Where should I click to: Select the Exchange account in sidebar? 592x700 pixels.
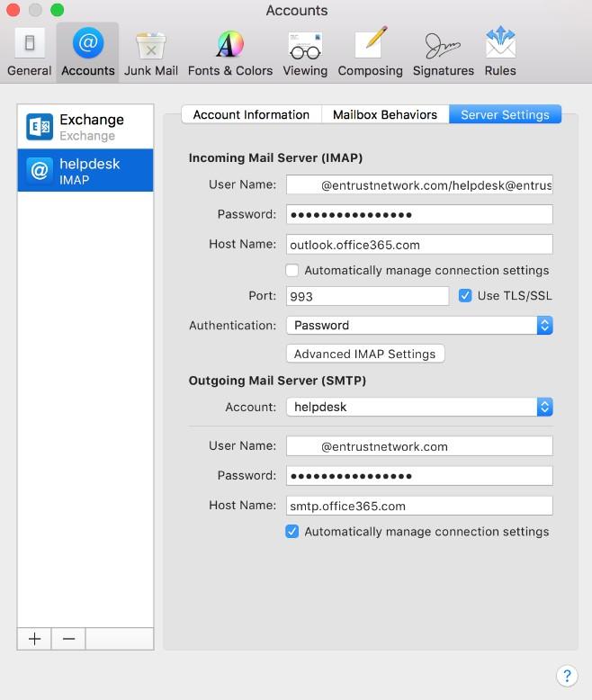click(85, 127)
